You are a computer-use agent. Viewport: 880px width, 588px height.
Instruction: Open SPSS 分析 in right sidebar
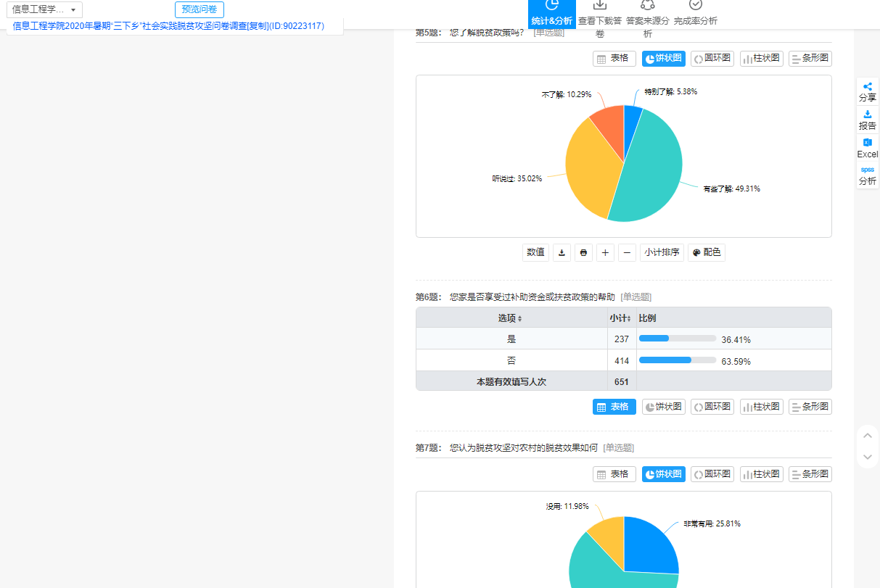point(867,175)
